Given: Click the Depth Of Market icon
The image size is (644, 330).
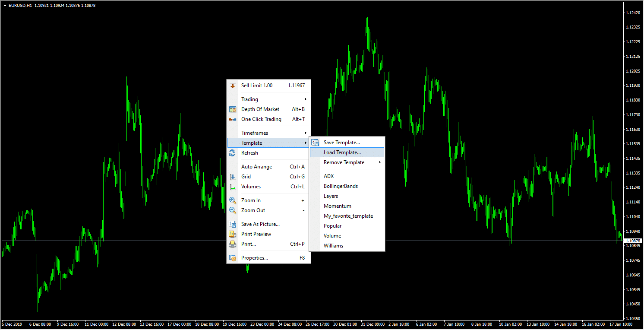Looking at the screenshot, I should (x=233, y=109).
